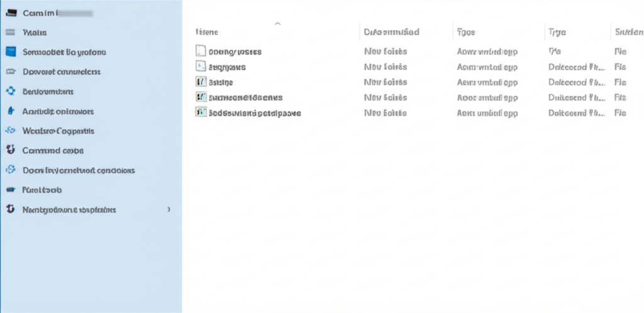This screenshot has width=644, height=313.
Task: Select the file name in the second row
Action: point(227,67)
